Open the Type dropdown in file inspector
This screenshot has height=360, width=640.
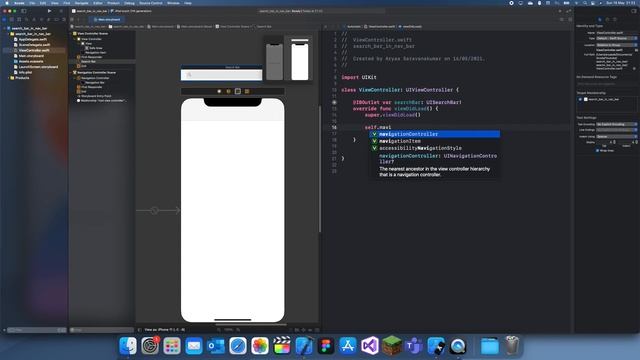pyautogui.click(x=617, y=38)
